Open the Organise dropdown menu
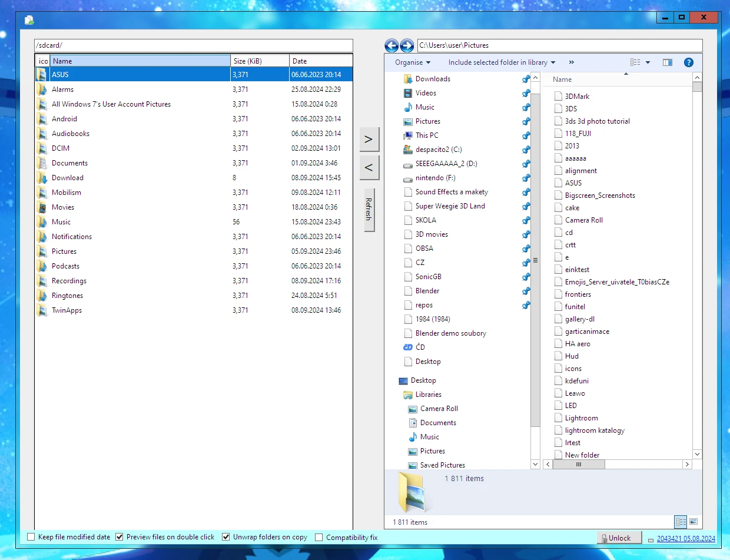This screenshot has width=730, height=560. pyautogui.click(x=413, y=62)
